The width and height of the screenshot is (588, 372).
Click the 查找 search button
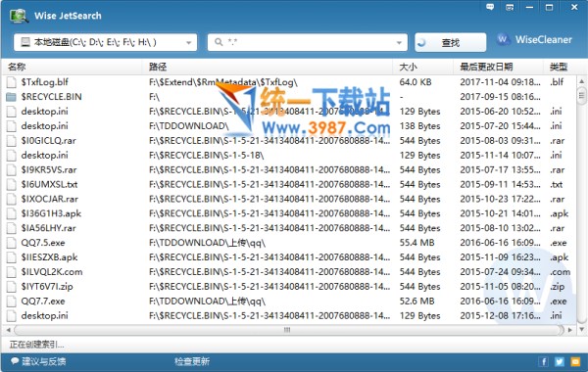coord(451,42)
